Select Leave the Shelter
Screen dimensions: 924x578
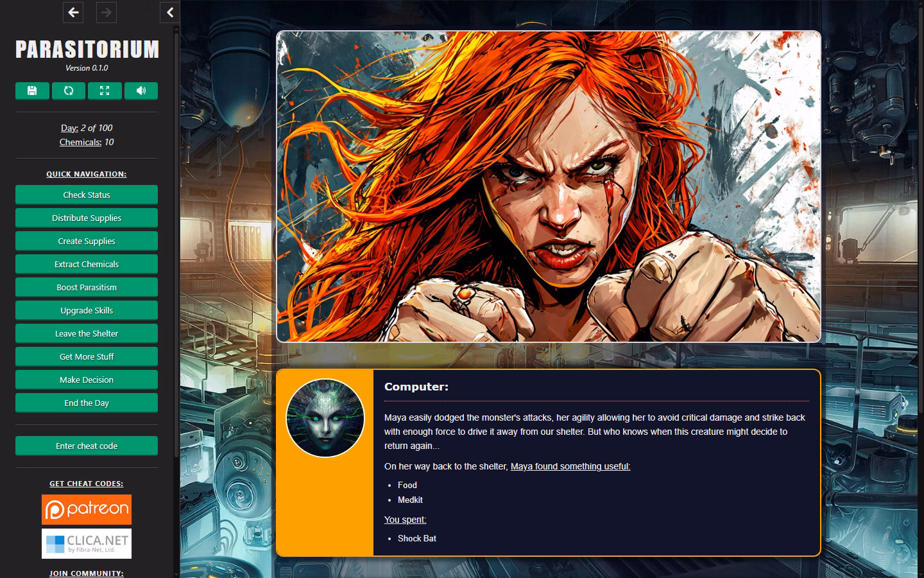coord(87,333)
